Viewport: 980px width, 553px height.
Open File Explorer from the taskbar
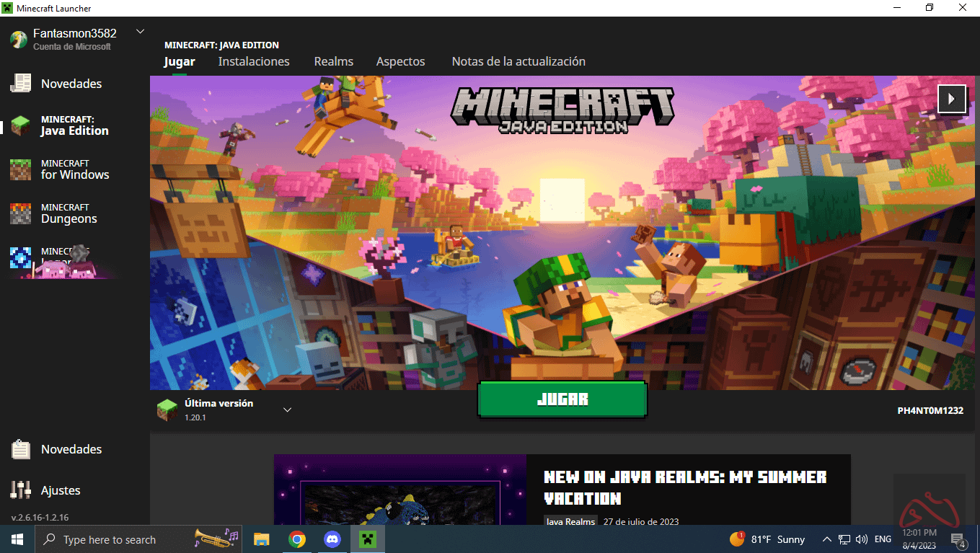pos(261,539)
